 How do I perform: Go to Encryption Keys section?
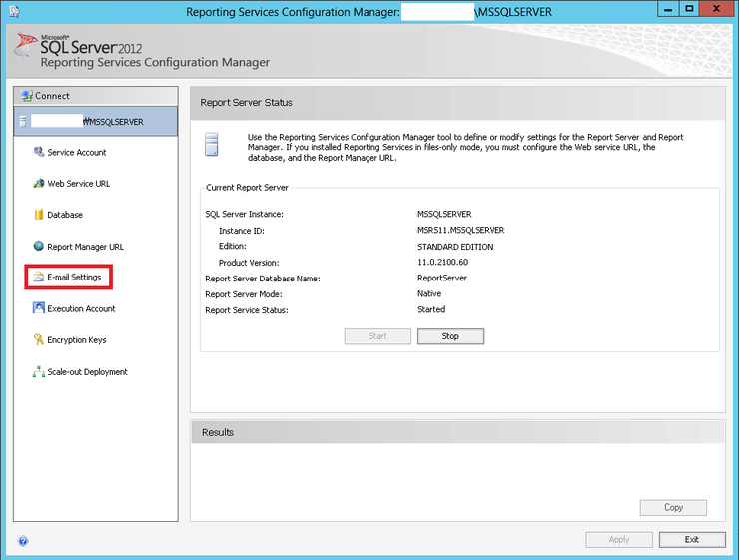pyautogui.click(x=76, y=340)
